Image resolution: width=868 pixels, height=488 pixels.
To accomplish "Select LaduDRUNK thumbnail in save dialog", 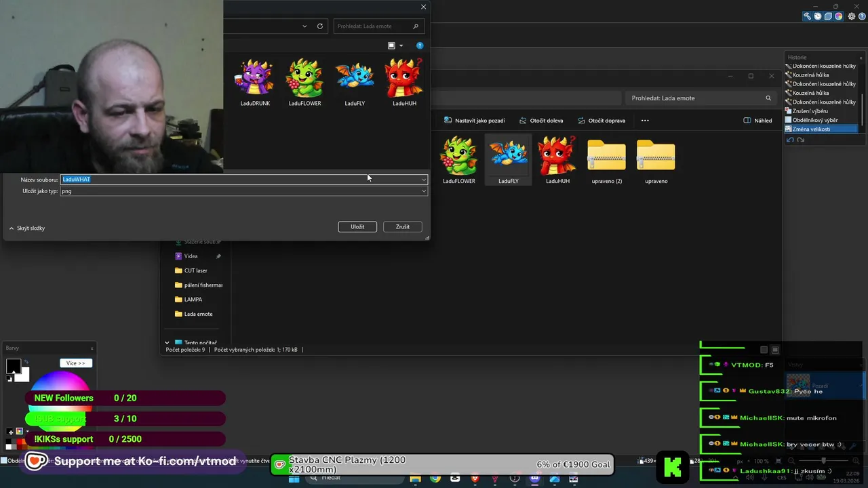I will [255, 83].
